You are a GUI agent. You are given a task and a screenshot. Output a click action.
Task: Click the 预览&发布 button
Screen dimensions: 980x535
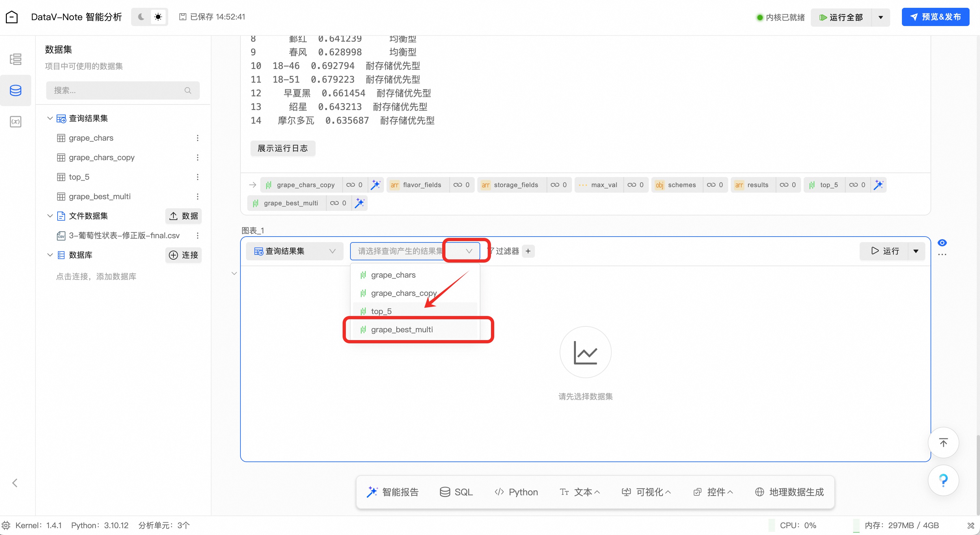pos(935,17)
